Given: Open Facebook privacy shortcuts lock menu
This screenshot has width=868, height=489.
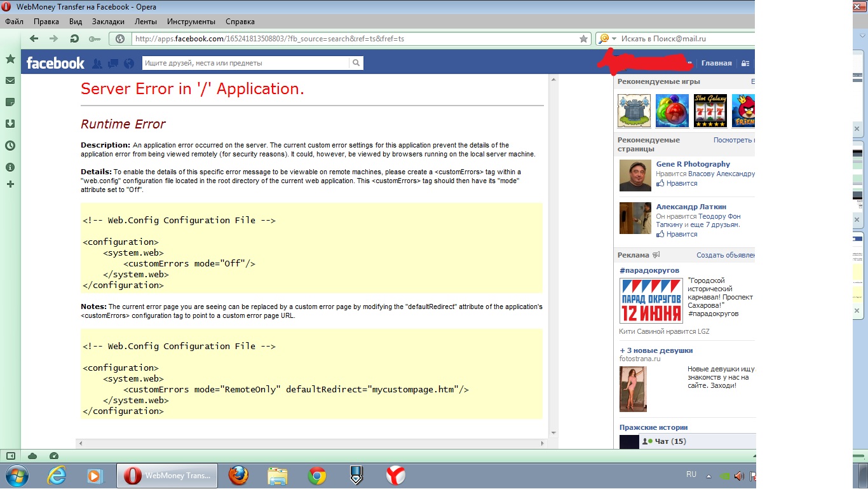Looking at the screenshot, I should coord(745,63).
